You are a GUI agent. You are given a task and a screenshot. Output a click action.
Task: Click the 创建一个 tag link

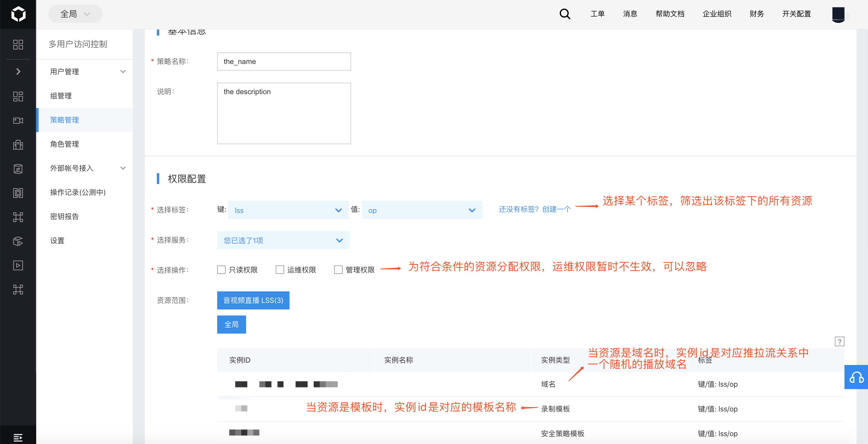pyautogui.click(x=556, y=209)
